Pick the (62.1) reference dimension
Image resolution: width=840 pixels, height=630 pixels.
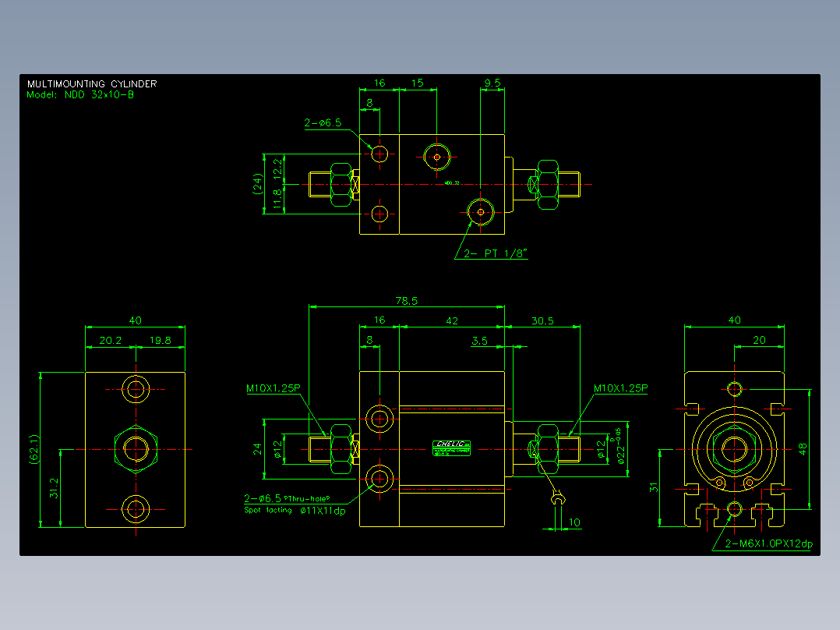[34, 449]
